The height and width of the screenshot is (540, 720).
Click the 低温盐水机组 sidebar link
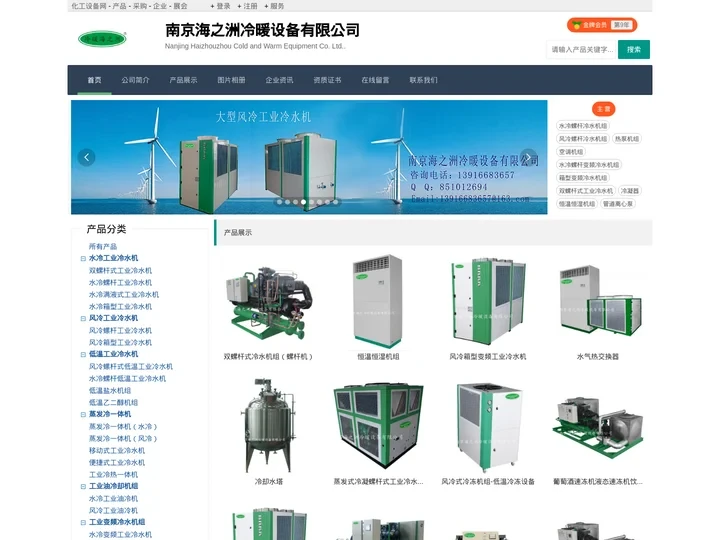coord(110,390)
